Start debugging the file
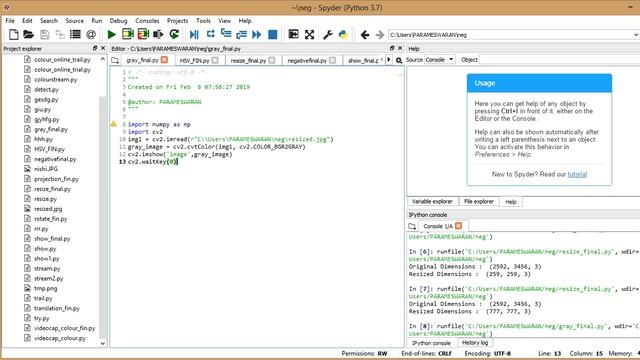 point(194,35)
